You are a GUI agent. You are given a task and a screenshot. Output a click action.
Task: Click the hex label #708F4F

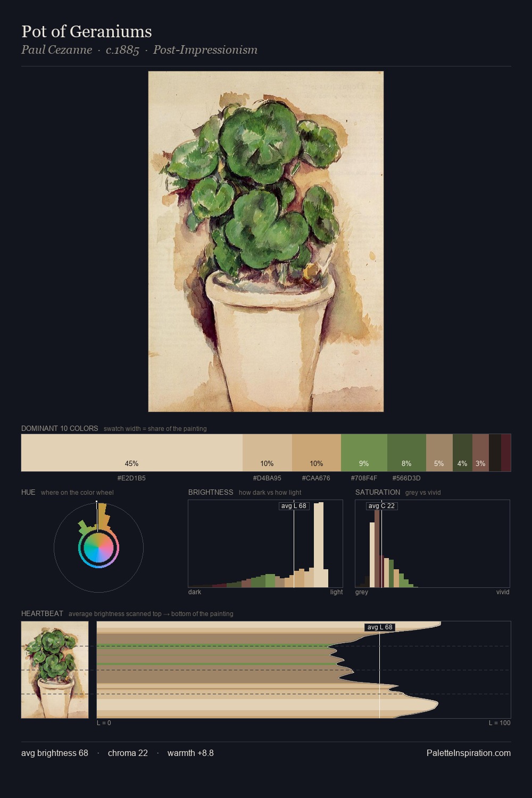(364, 478)
